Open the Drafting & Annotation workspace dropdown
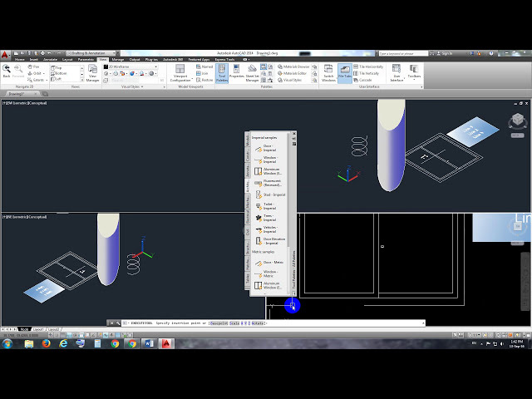The image size is (532, 399). [x=92, y=53]
